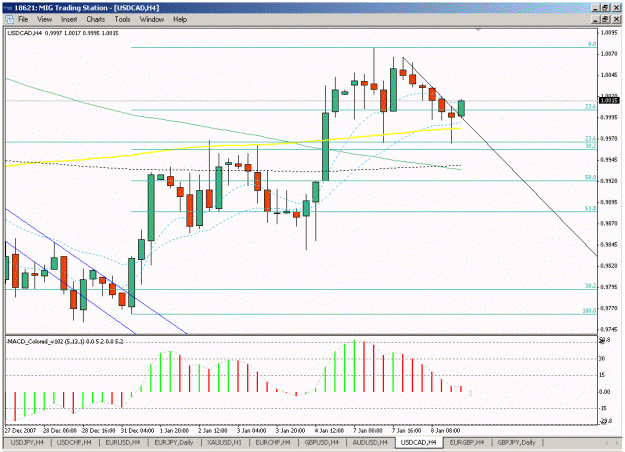The height and width of the screenshot is (452, 625).
Task: Minimize the application window from title bar
Action: click(596, 8)
